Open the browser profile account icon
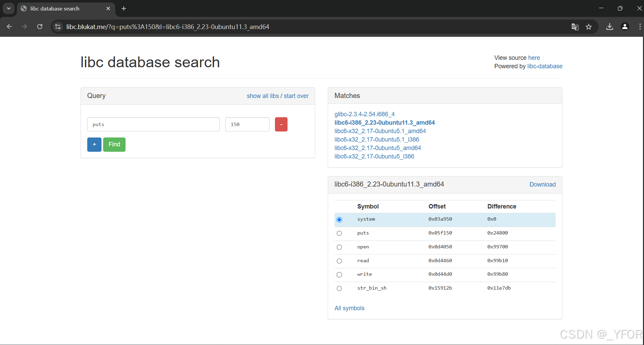 625,27
